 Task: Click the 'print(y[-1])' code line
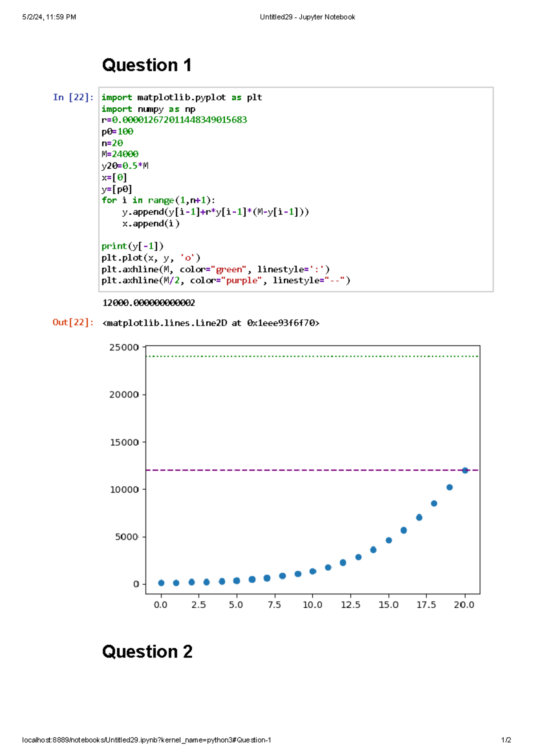(x=133, y=246)
